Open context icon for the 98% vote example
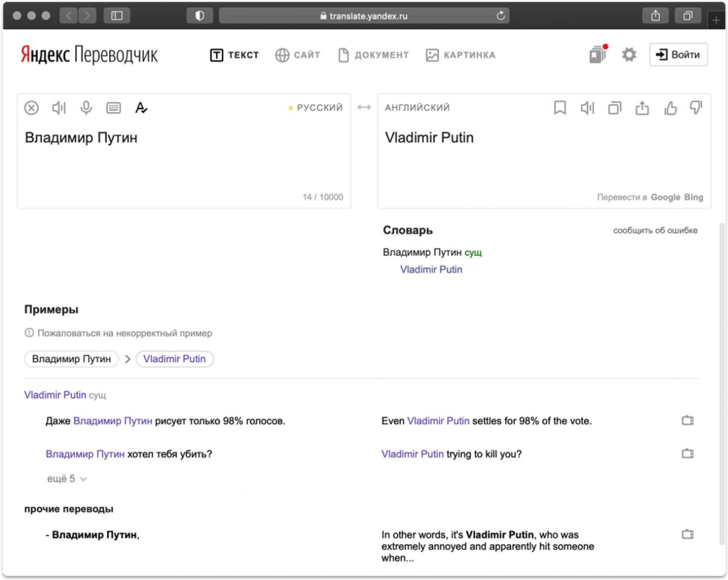 pyautogui.click(x=688, y=421)
